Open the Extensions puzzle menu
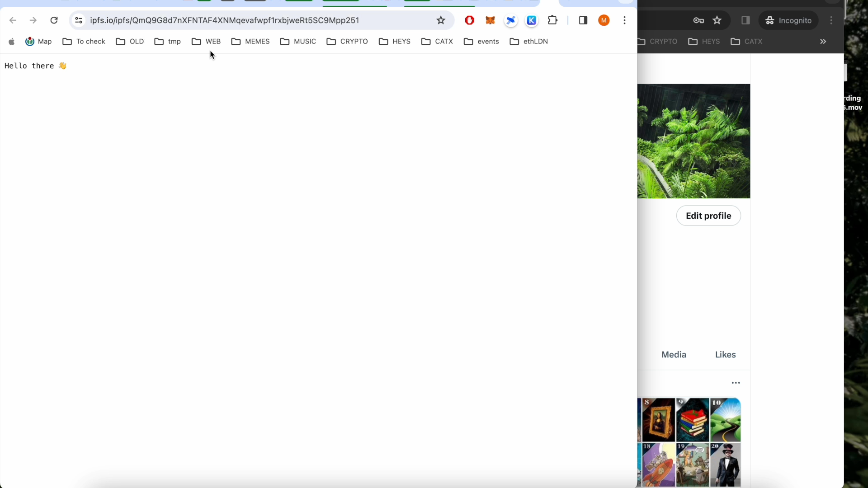The image size is (868, 488). pos(552,20)
